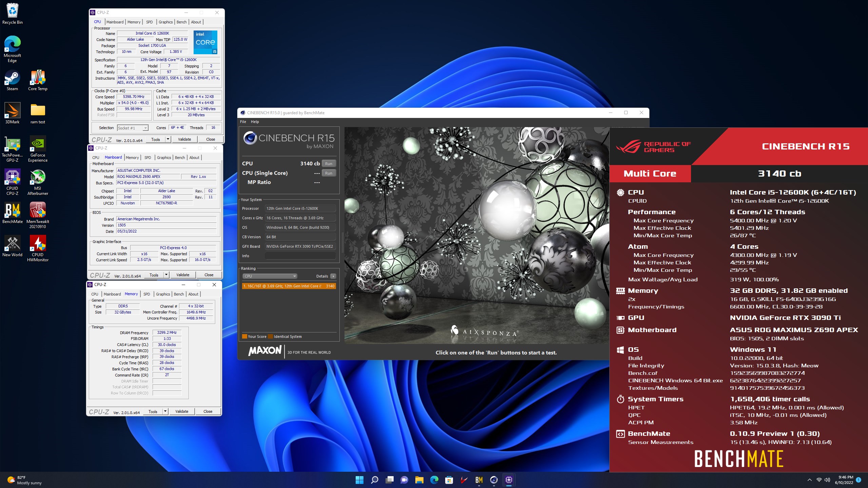Open the Cinebench Help menu
This screenshot has width=868, height=488.
255,122
